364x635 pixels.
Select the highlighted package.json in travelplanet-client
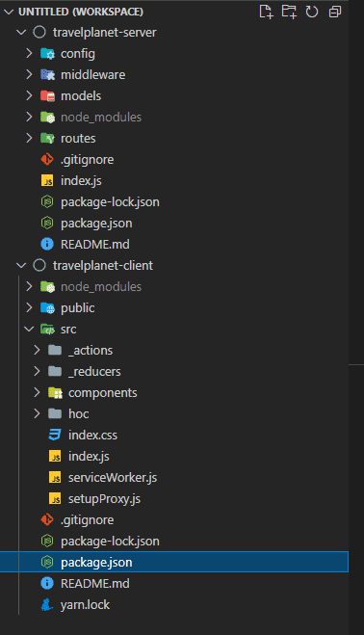[x=174, y=562]
